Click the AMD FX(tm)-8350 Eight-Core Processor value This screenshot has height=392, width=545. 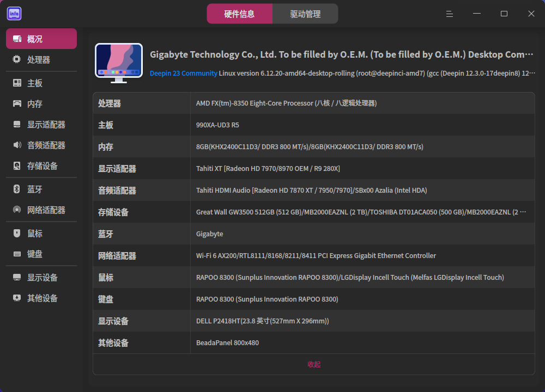point(287,103)
